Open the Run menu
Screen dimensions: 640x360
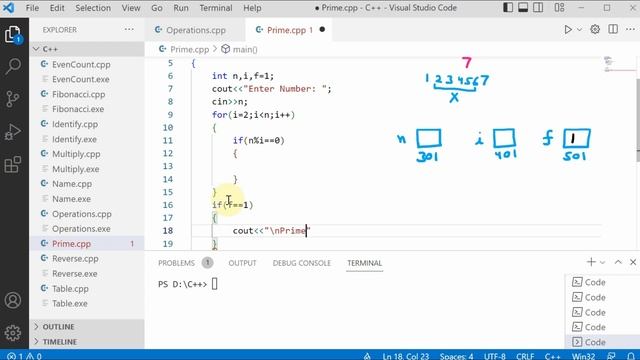click(181, 8)
